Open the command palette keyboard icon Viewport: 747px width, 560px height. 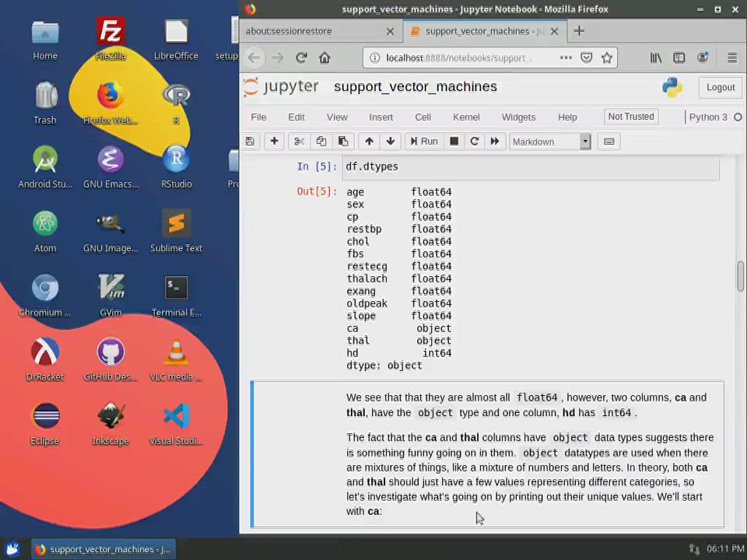click(x=608, y=142)
